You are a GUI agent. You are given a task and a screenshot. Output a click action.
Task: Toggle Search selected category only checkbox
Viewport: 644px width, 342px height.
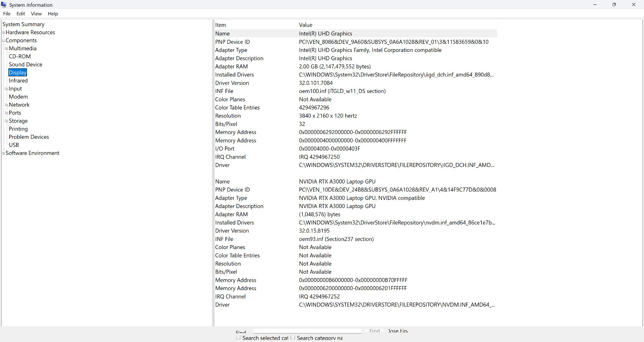pyautogui.click(x=238, y=338)
